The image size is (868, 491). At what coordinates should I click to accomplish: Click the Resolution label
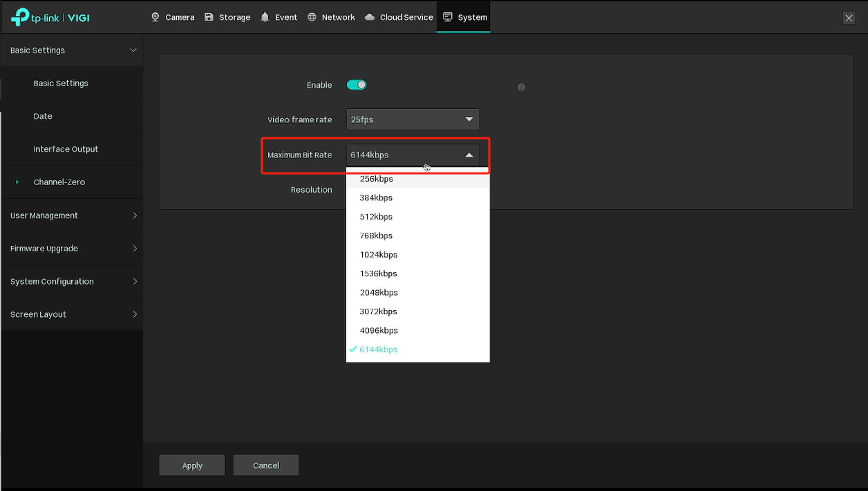(311, 190)
